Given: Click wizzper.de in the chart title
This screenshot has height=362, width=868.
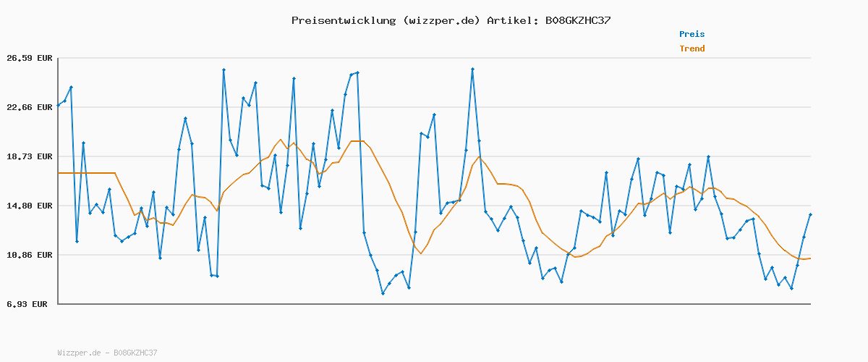Looking at the screenshot, I should click(x=439, y=20).
